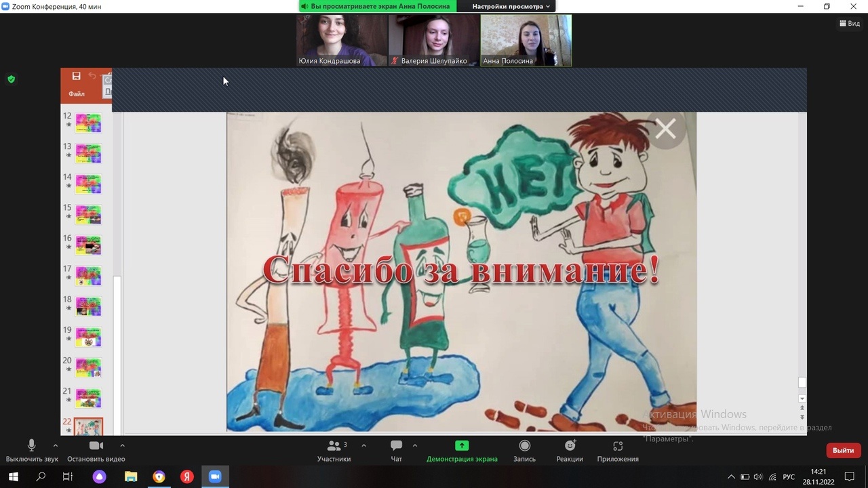868x488 pixels.
Task: Click the battery icon in system tray
Action: coord(745,476)
